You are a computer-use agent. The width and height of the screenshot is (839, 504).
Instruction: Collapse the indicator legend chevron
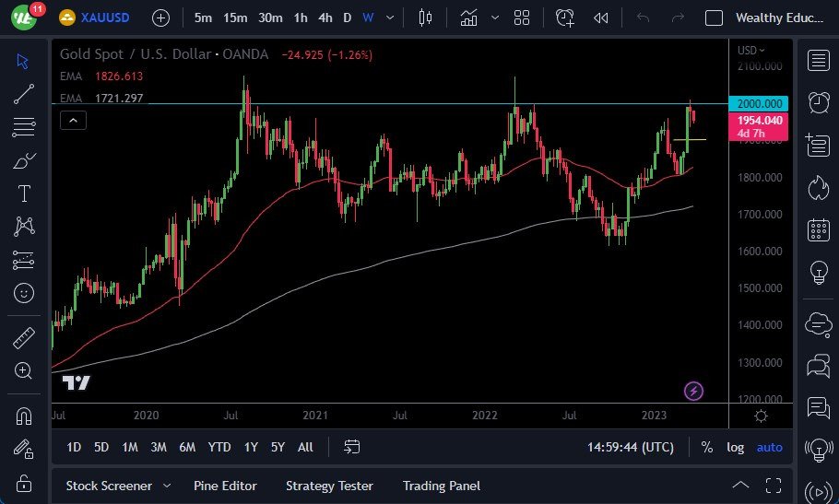[x=74, y=120]
